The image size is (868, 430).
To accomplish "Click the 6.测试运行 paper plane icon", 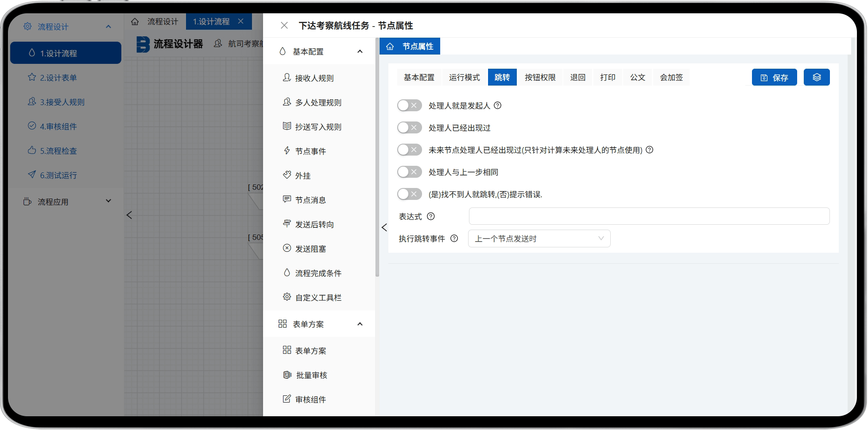I will 31,175.
